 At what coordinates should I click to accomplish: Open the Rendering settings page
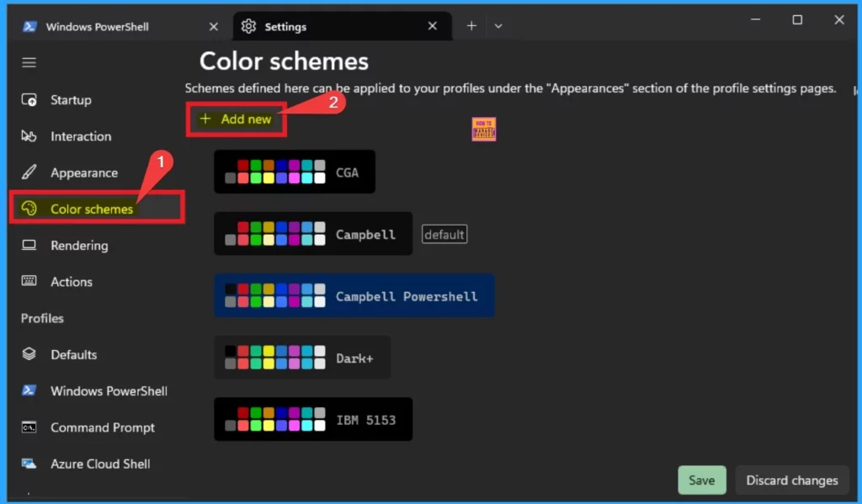tap(97, 245)
